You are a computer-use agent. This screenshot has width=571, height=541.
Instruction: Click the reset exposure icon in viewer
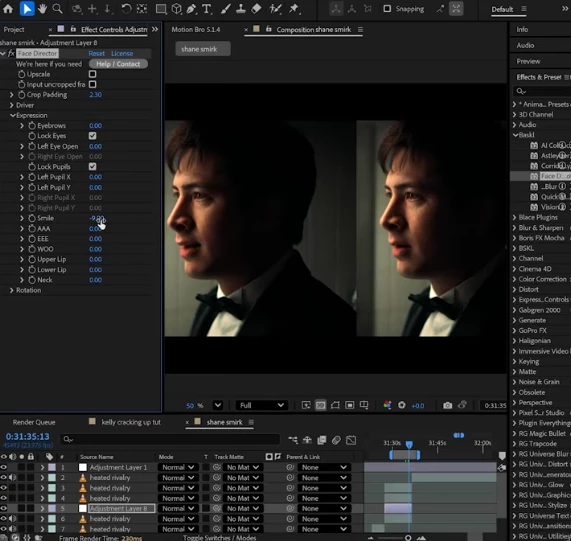tap(402, 405)
